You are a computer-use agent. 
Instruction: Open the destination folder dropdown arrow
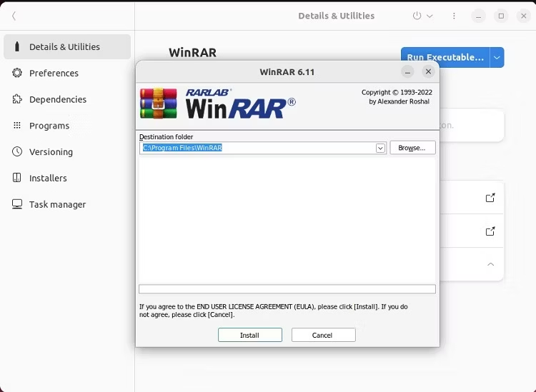pos(380,149)
